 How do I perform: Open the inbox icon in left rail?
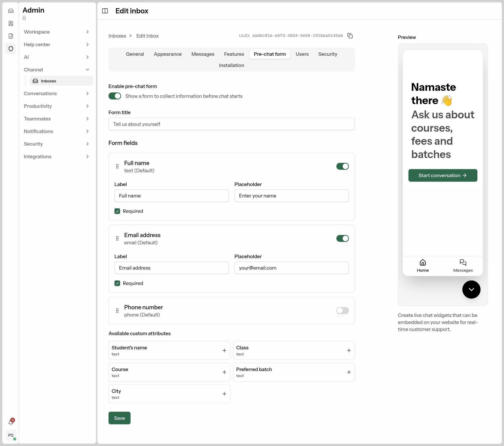11,11
